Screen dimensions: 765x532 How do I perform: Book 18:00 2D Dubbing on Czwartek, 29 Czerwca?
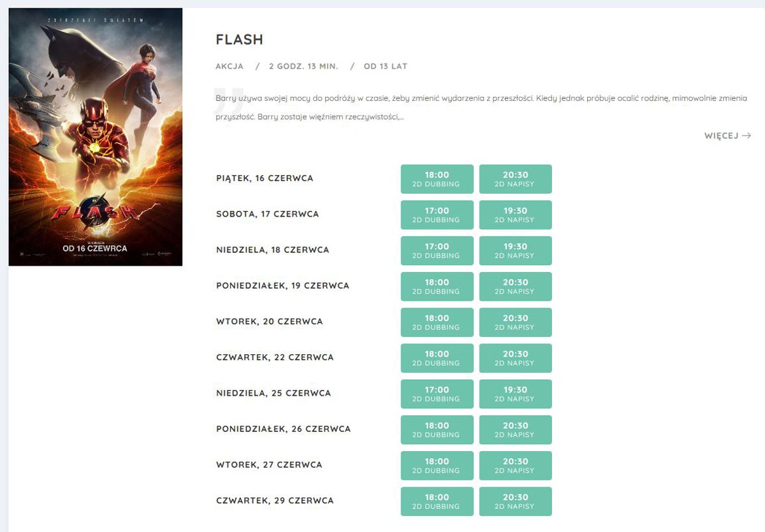pyautogui.click(x=437, y=501)
